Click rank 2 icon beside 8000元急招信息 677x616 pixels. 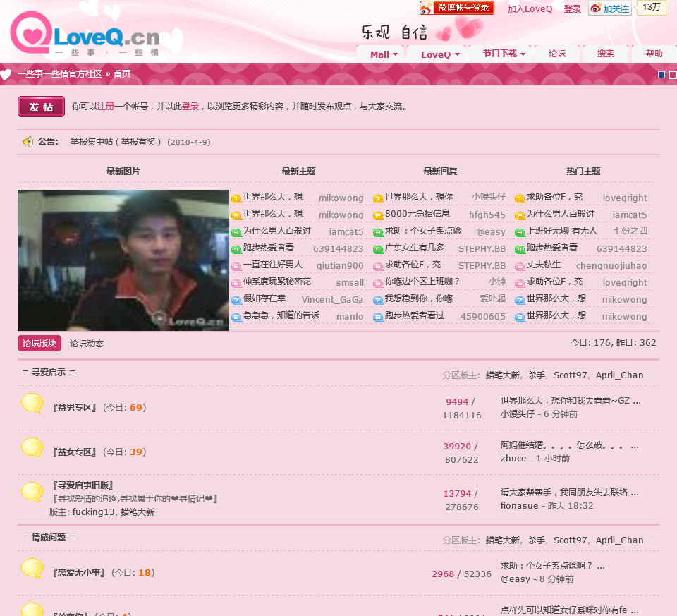378,215
